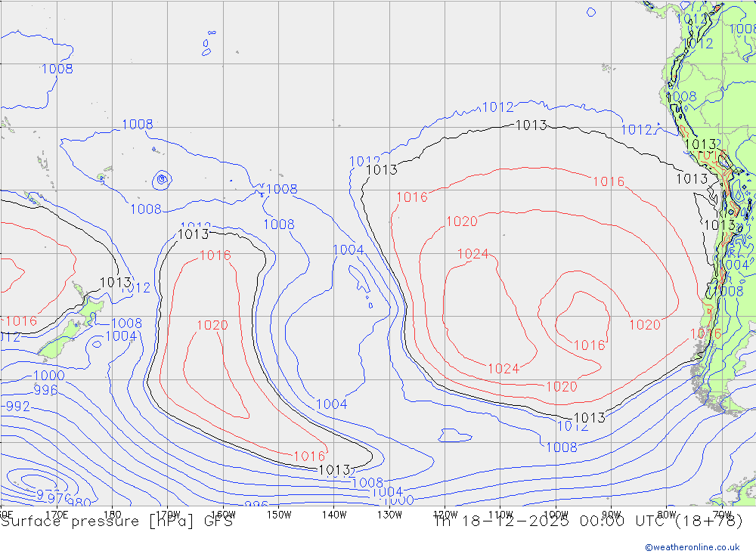756x554 pixels.
Task: Select the '140W' longitude axis label
Action: pos(334,515)
